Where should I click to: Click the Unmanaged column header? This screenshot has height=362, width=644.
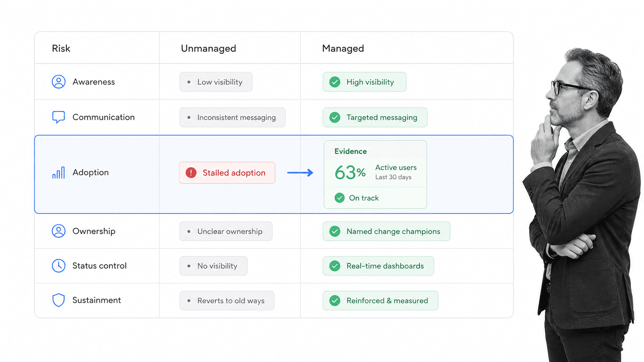[208, 48]
